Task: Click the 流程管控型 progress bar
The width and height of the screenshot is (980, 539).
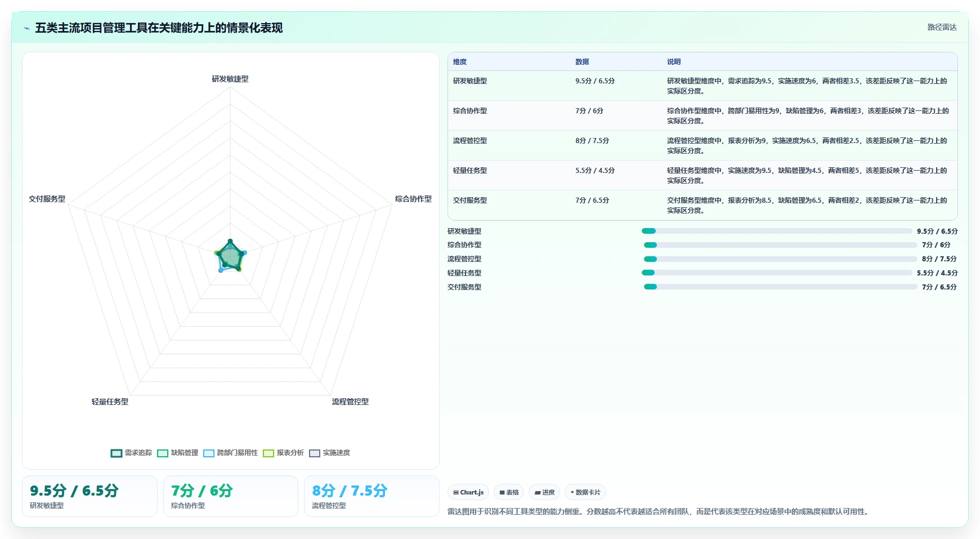Action: [781, 259]
